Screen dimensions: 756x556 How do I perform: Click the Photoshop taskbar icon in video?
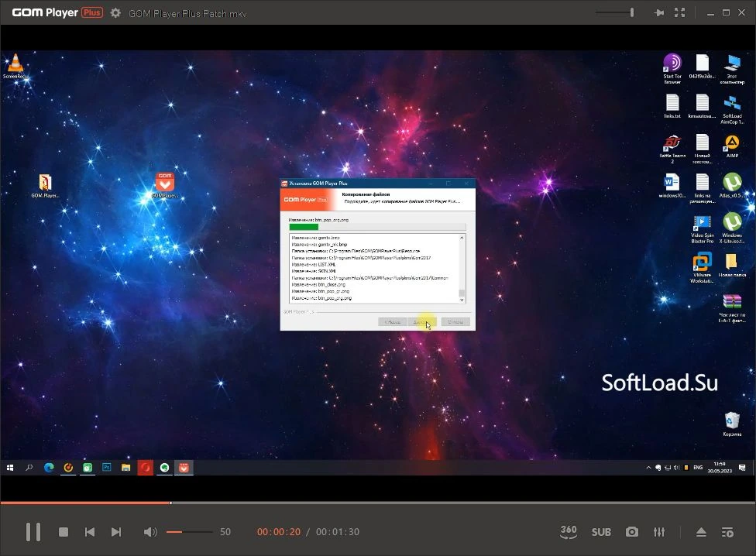(107, 468)
